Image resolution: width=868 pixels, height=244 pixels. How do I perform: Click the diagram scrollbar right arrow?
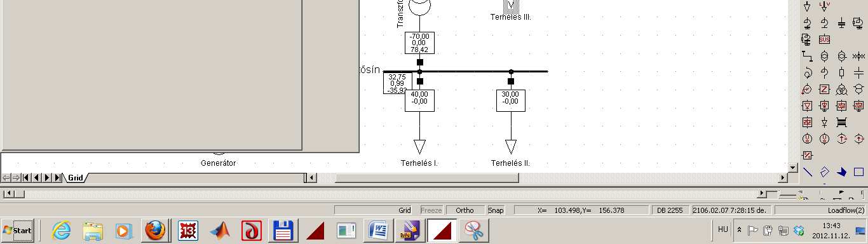pyautogui.click(x=783, y=178)
